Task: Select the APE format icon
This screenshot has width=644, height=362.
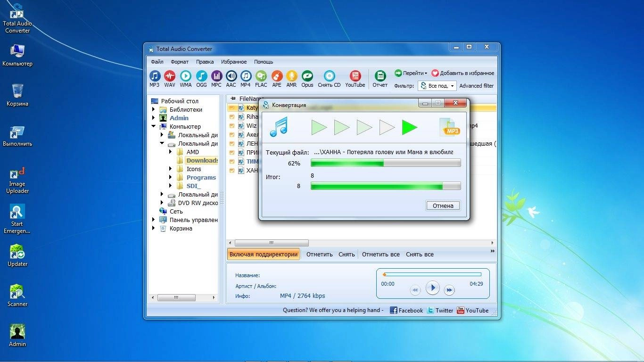Action: (277, 79)
